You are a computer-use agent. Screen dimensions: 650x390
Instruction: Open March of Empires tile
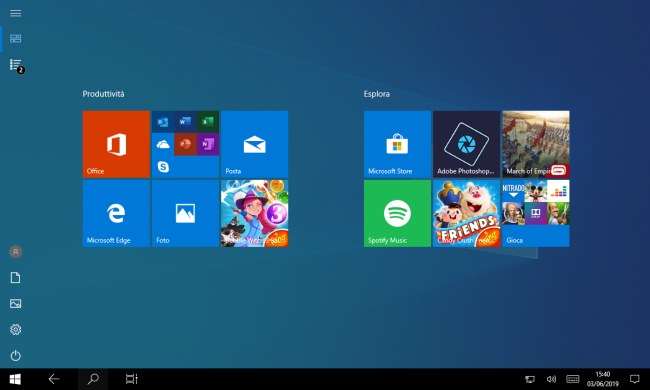click(x=536, y=144)
